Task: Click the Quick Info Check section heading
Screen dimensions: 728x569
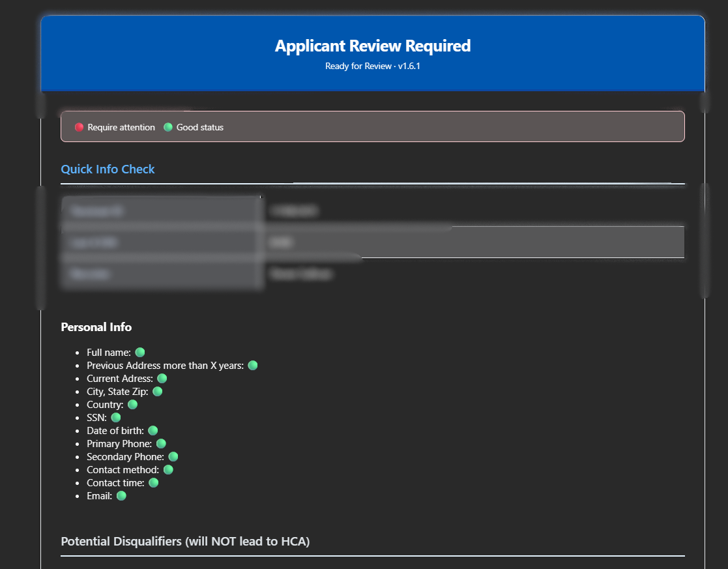Action: pyautogui.click(x=108, y=169)
